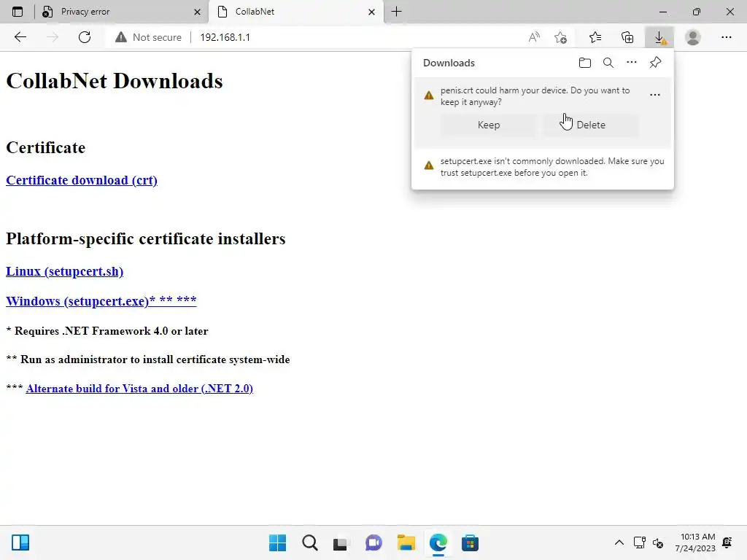
Task: Select the CollabNet tab
Action: pos(295,12)
